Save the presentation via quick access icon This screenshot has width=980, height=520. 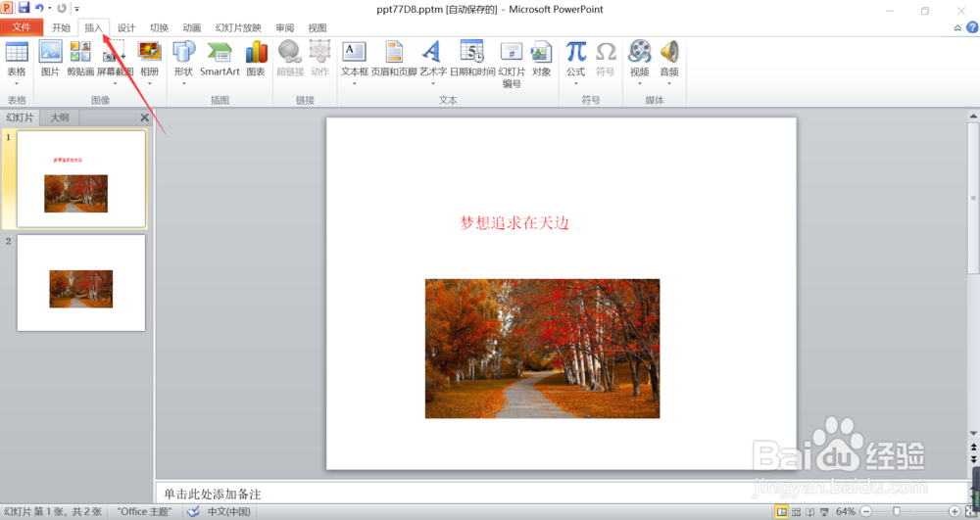pos(24,8)
